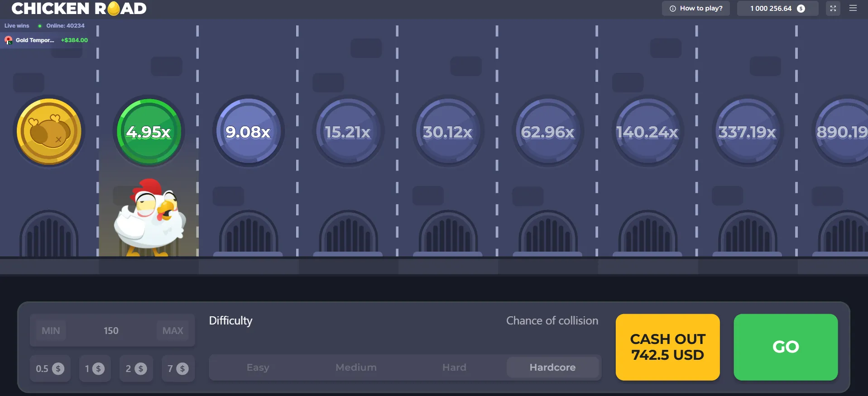Select Easy difficulty
This screenshot has width=868, height=396.
tap(258, 367)
